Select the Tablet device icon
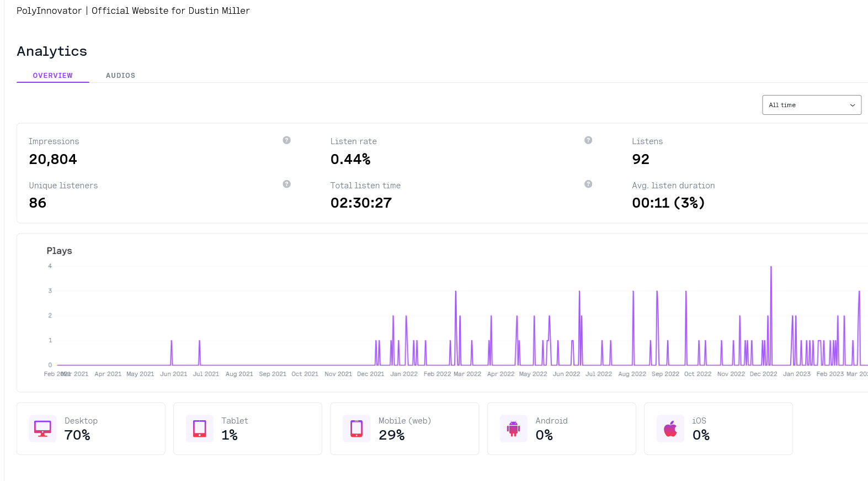Viewport: 868px width, 481px height. click(x=199, y=429)
